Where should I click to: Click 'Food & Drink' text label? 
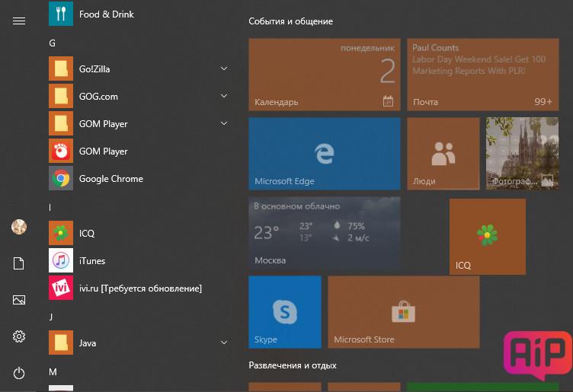click(107, 14)
